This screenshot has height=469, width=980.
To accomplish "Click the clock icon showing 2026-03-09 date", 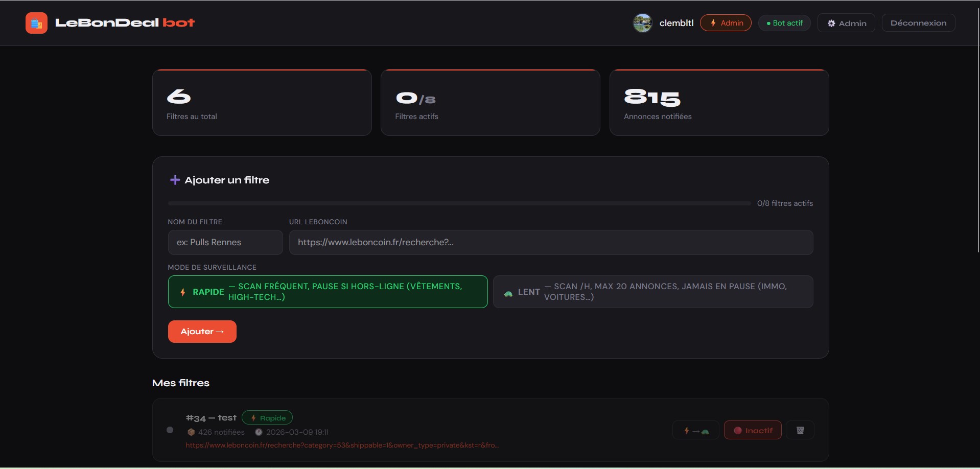I will [259, 432].
